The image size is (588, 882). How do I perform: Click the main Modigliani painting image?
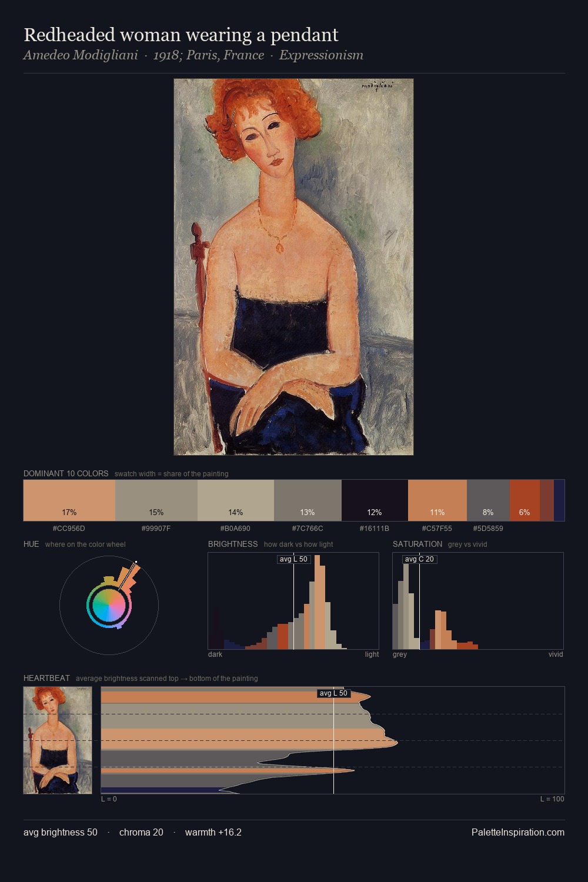tap(293, 267)
